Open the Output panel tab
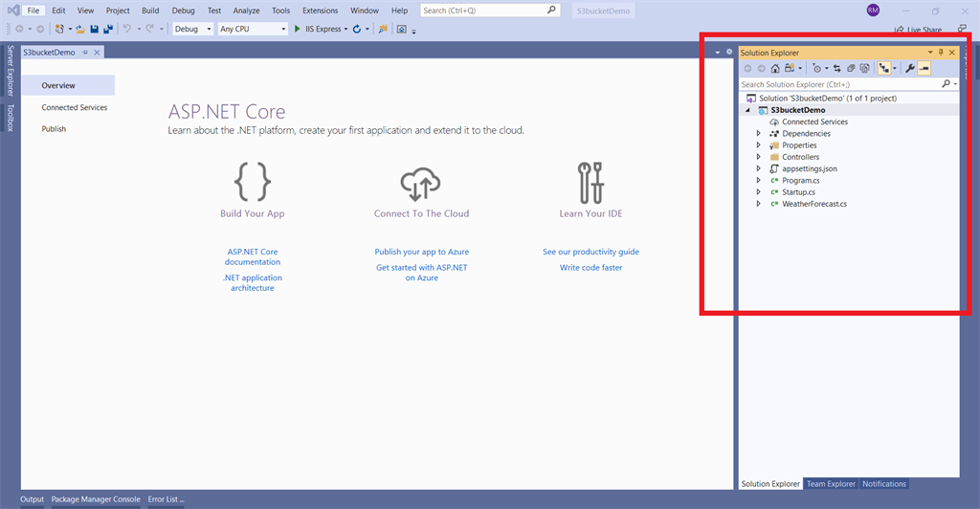Viewport: 980px width, 509px height. point(32,499)
